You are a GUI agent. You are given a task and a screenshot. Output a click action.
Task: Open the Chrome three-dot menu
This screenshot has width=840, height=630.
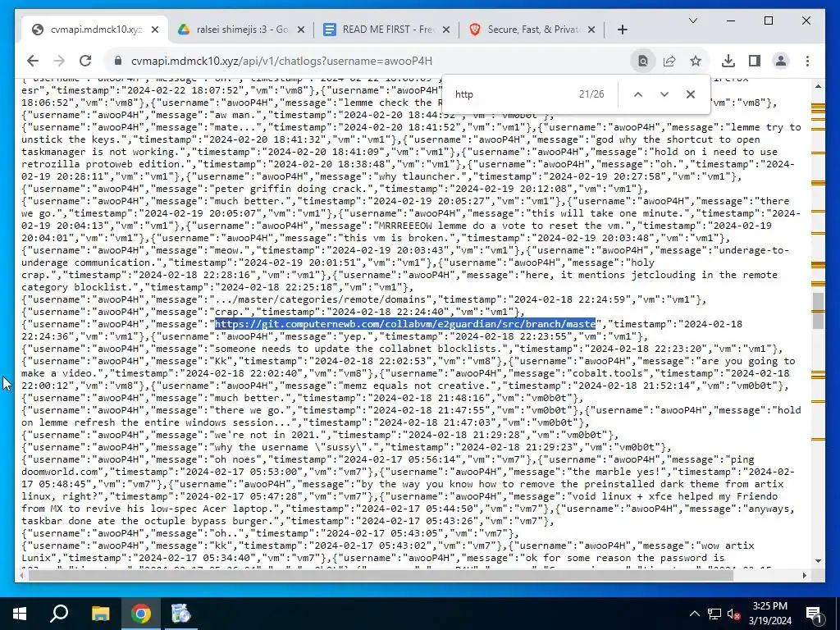(807, 61)
